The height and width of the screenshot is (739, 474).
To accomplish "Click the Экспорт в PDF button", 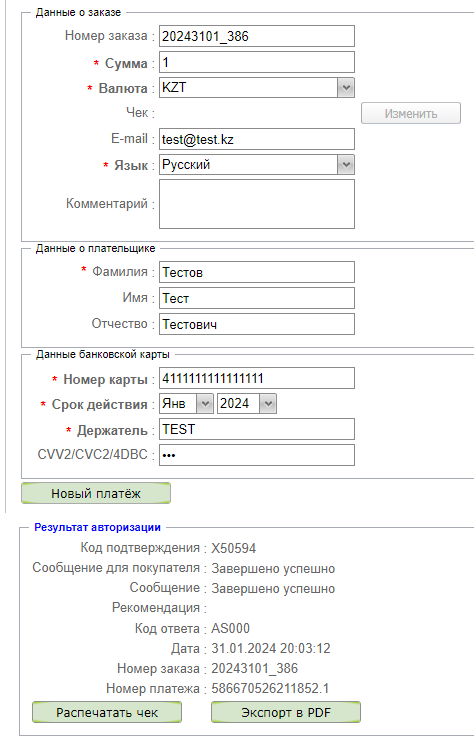I will (286, 712).
